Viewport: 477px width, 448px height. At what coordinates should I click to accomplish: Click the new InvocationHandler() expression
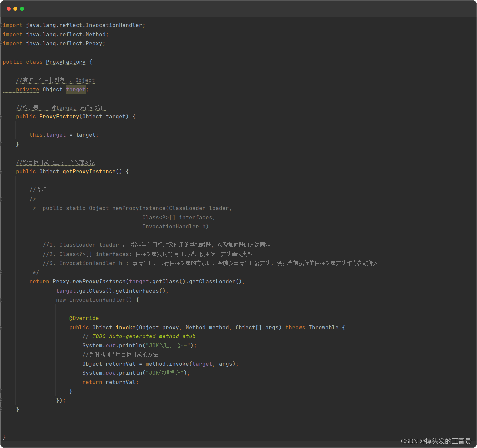click(94, 300)
